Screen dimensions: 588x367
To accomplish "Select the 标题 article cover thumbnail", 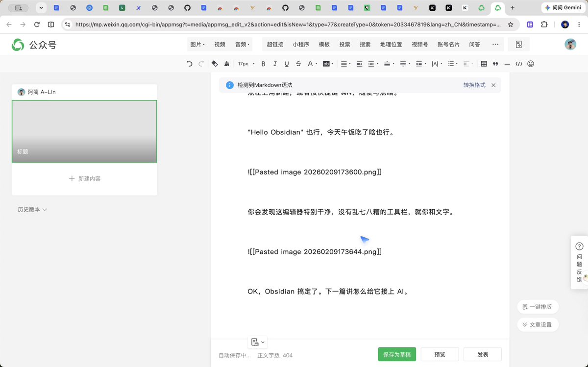I will [x=84, y=131].
